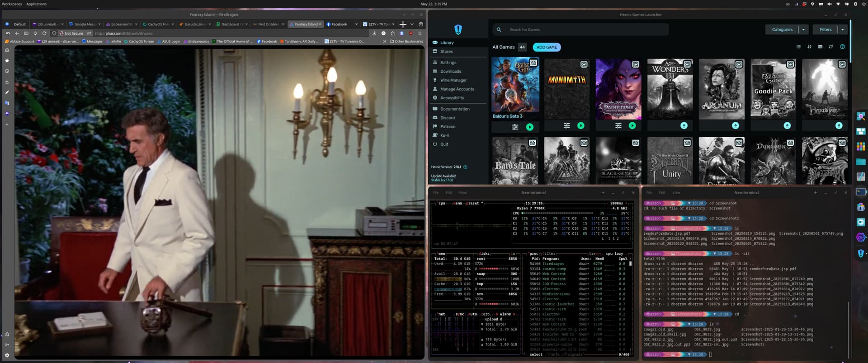Open View menu in right terminal

click(676, 193)
